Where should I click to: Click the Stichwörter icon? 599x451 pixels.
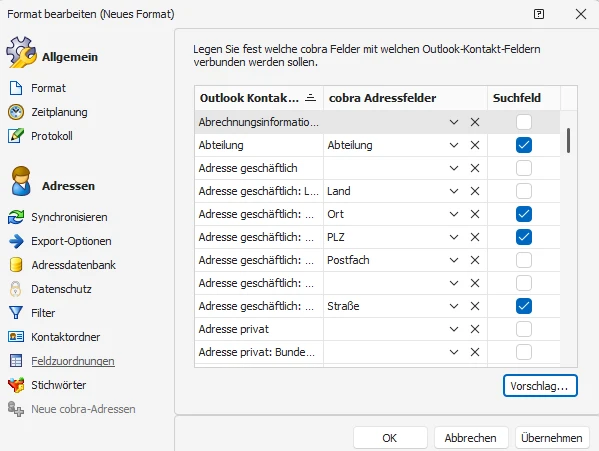[x=16, y=385]
